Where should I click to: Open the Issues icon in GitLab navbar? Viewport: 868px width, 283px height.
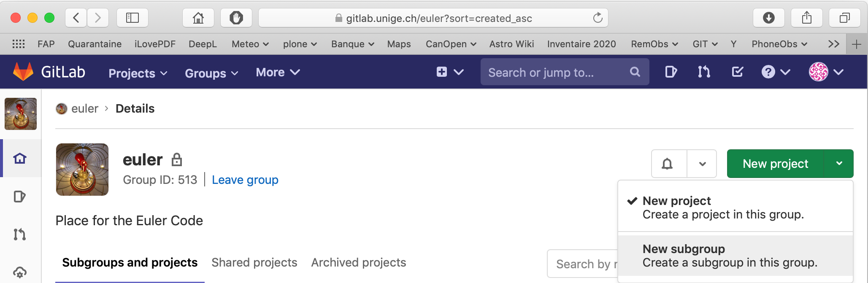(671, 72)
